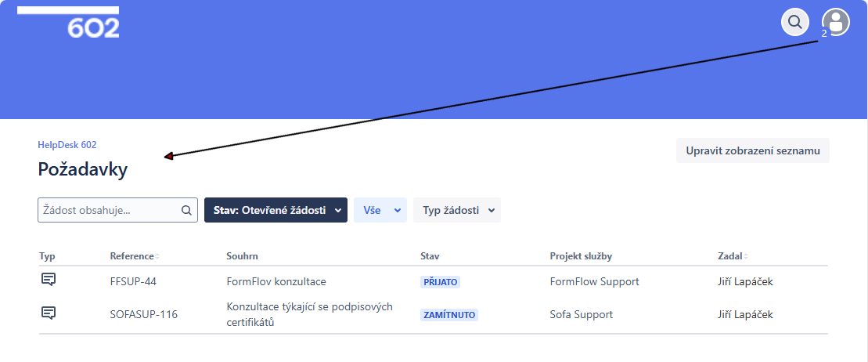Click the search magnifier icon in header
The height and width of the screenshot is (362, 868).
pyautogui.click(x=795, y=22)
